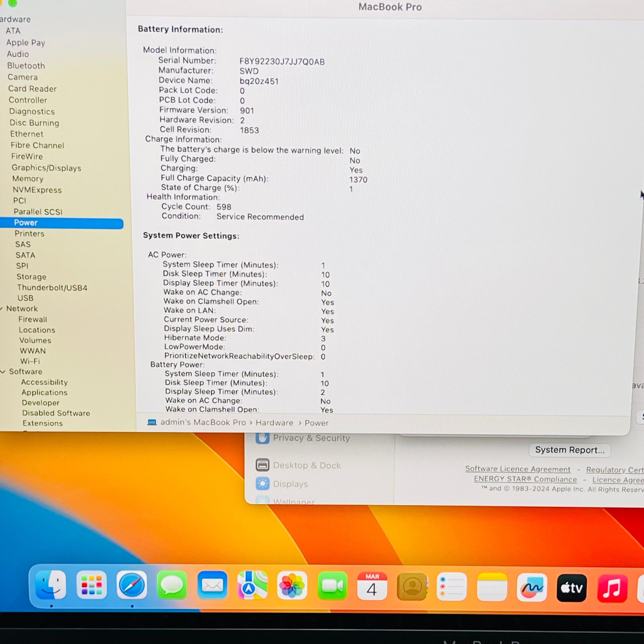The height and width of the screenshot is (644, 644).
Task: Open ENERGY STAR Compliance link
Action: pyautogui.click(x=525, y=479)
